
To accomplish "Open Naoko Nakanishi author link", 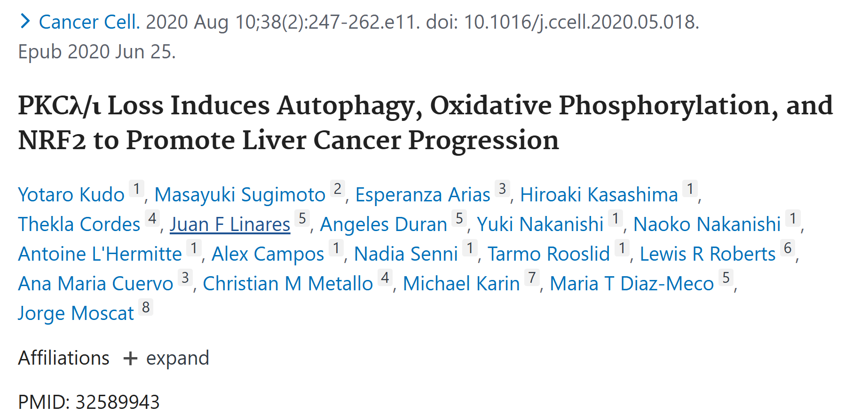I will click(707, 224).
